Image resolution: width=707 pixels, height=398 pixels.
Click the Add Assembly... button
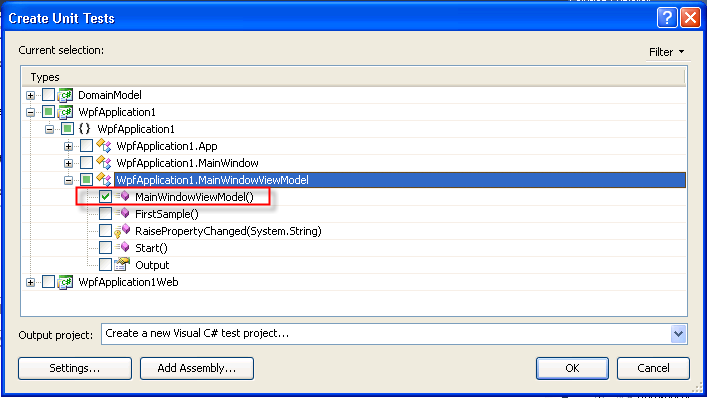click(197, 368)
